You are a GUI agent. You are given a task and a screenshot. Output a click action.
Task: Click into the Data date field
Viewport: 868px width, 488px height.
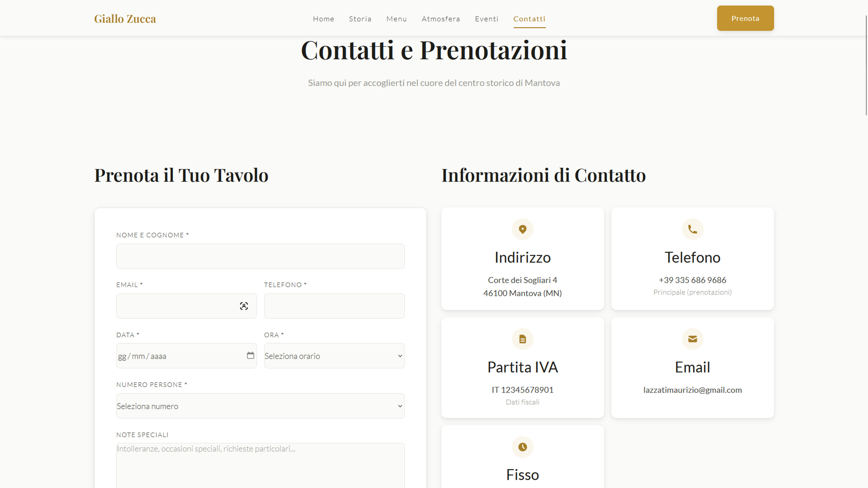tap(186, 356)
